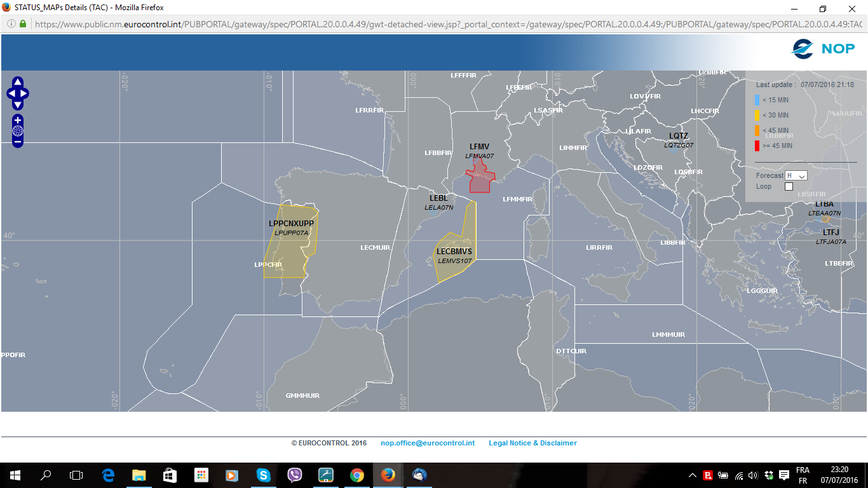Open the Windows Start menu

pyautogui.click(x=15, y=475)
